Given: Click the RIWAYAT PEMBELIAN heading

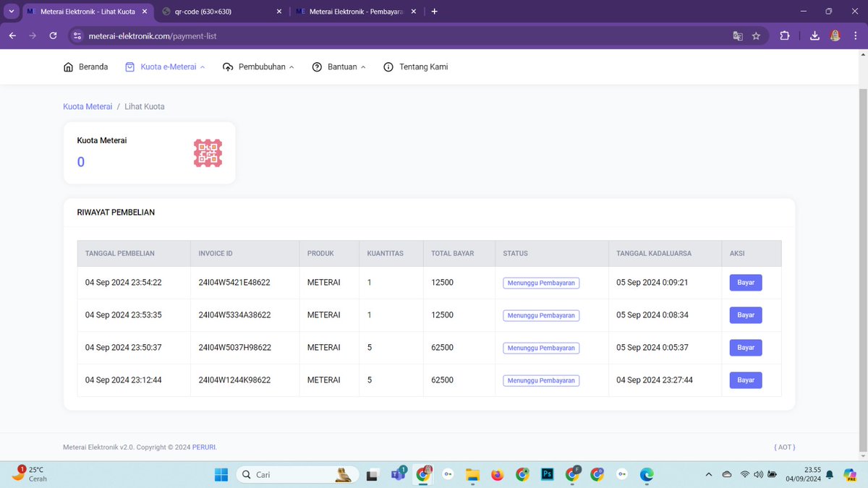Looking at the screenshot, I should click(116, 213).
